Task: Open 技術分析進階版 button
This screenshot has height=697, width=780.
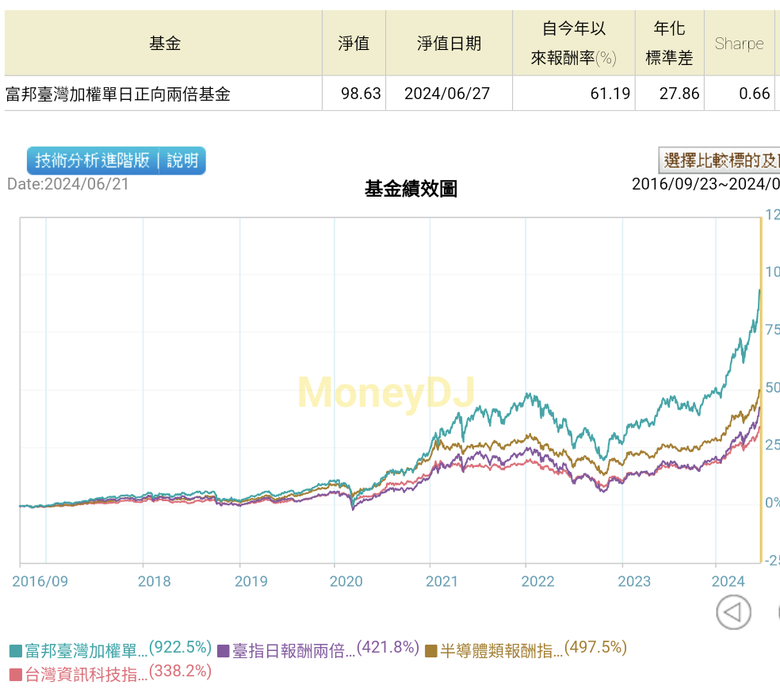Action: pos(92,161)
